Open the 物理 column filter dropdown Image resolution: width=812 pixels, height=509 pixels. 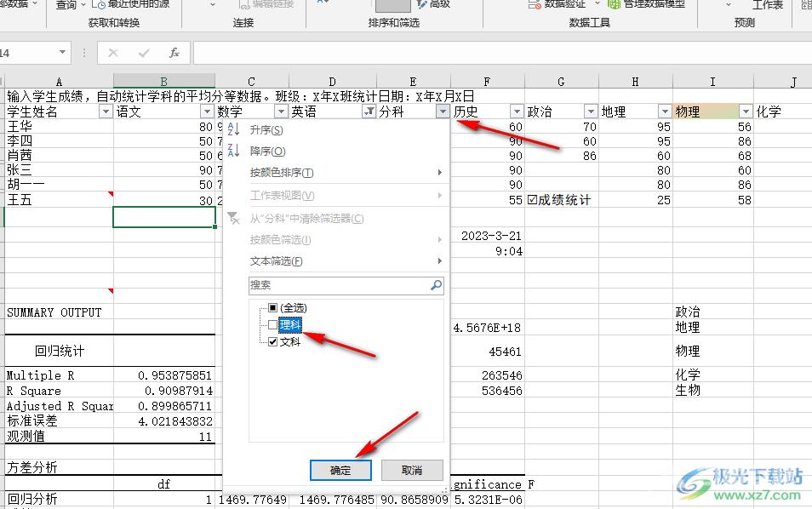(x=746, y=112)
